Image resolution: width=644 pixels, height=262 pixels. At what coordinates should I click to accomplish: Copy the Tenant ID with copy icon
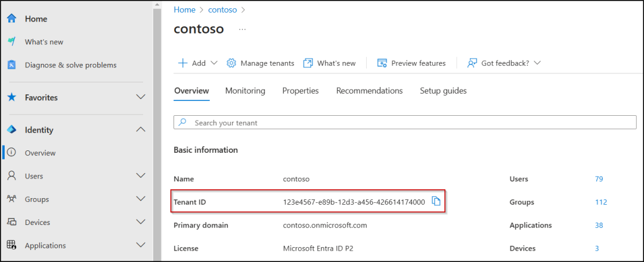pyautogui.click(x=436, y=202)
